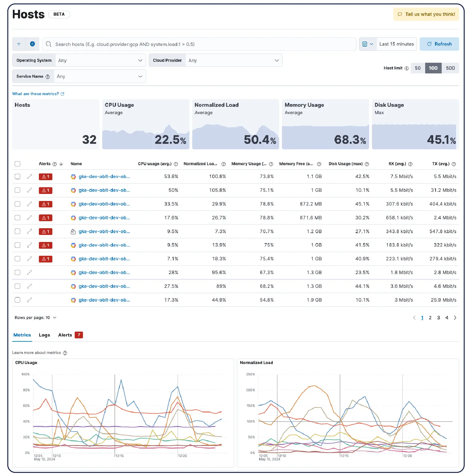Open the Cloud Provider dropdown

[234, 60]
